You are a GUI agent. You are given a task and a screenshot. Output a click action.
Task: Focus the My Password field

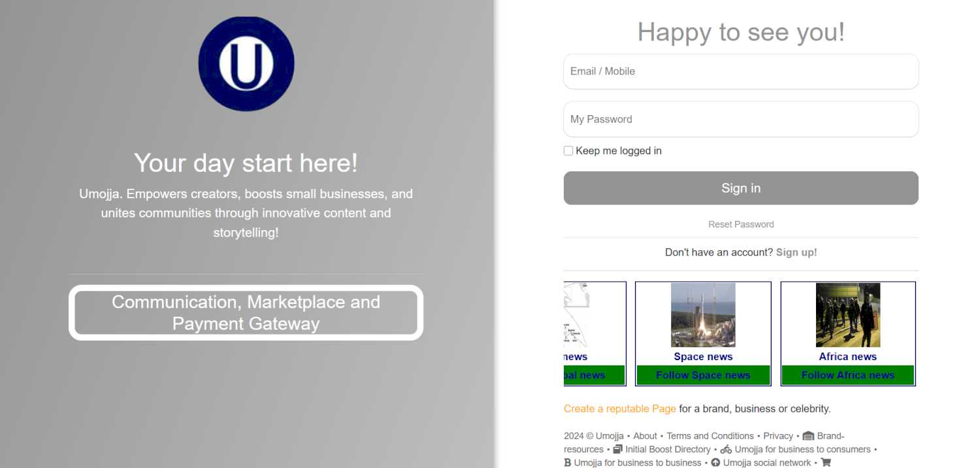741,119
